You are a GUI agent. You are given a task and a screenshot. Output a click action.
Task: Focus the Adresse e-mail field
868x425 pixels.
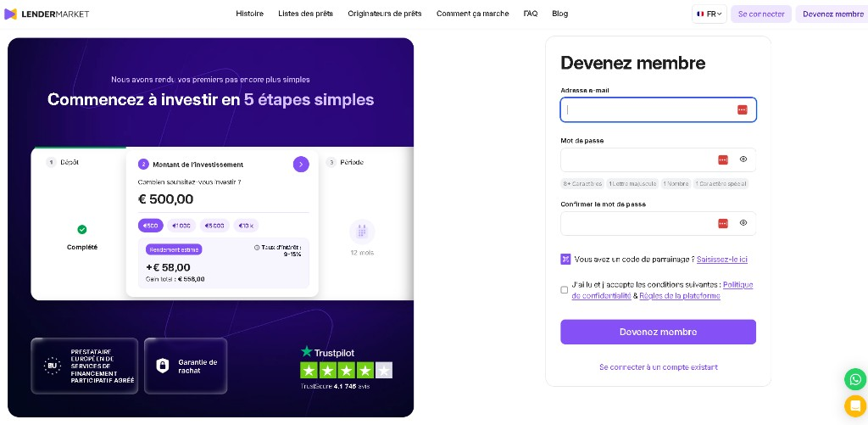coord(658,109)
